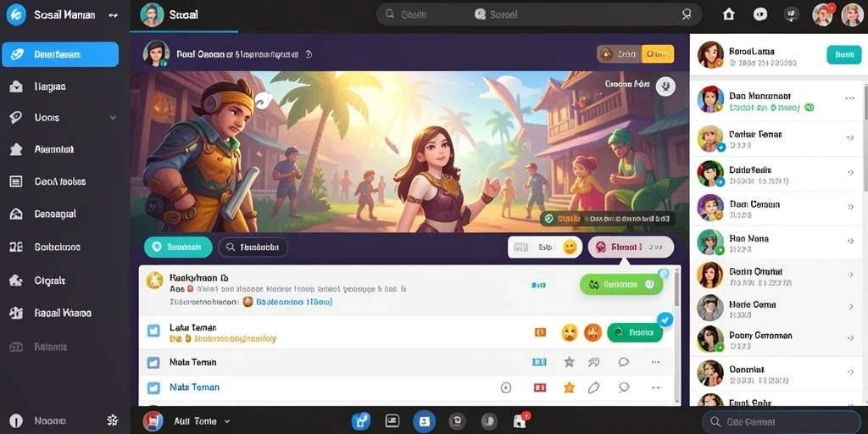Open comment bubble in the blue Nate Teman row
Screen dimensions: 868x434
[624, 387]
